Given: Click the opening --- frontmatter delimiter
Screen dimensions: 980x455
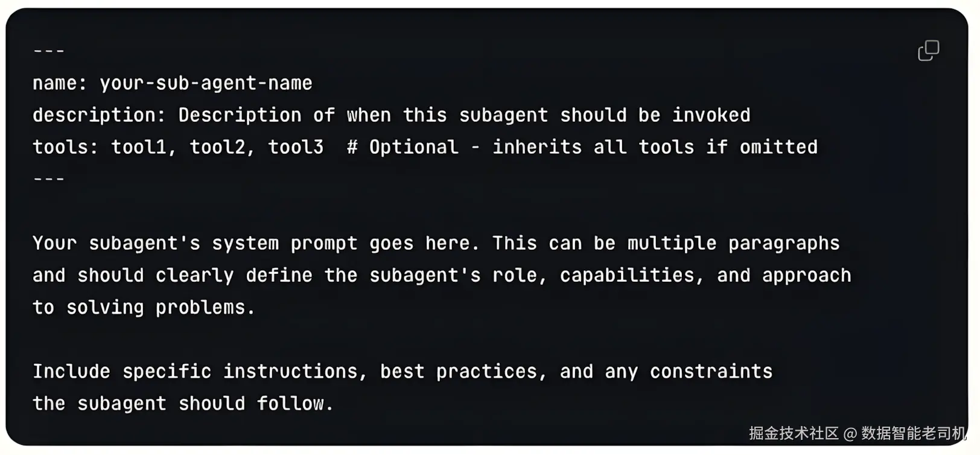Looking at the screenshot, I should click(49, 51).
